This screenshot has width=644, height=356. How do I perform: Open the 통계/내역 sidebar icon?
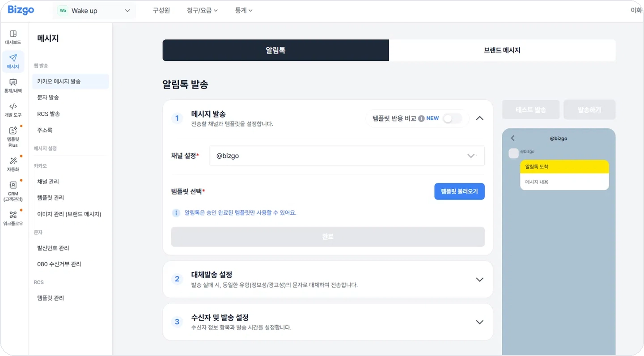[13, 86]
